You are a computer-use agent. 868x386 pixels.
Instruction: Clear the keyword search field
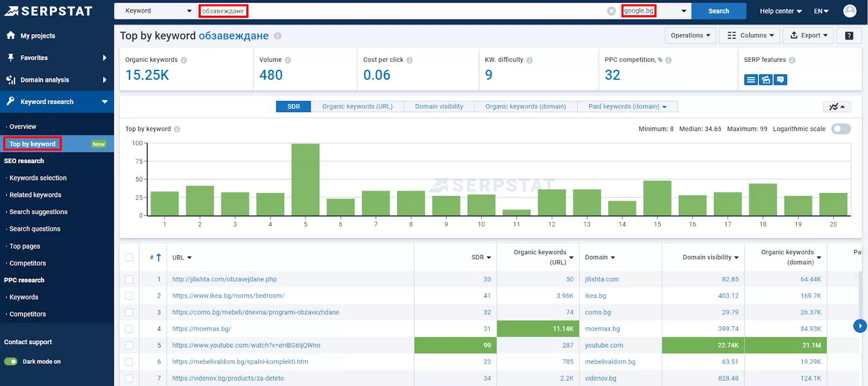point(611,11)
